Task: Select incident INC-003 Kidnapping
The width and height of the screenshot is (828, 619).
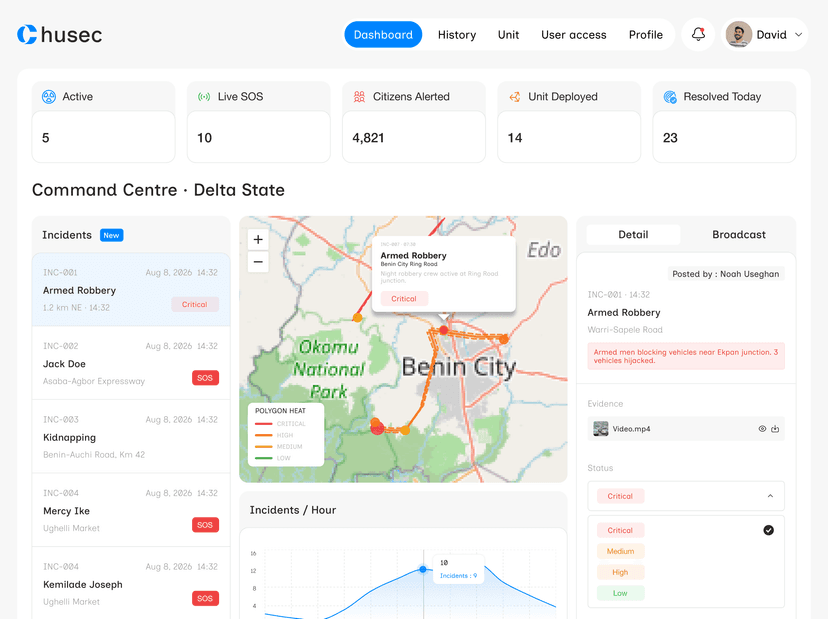Action: (x=131, y=436)
